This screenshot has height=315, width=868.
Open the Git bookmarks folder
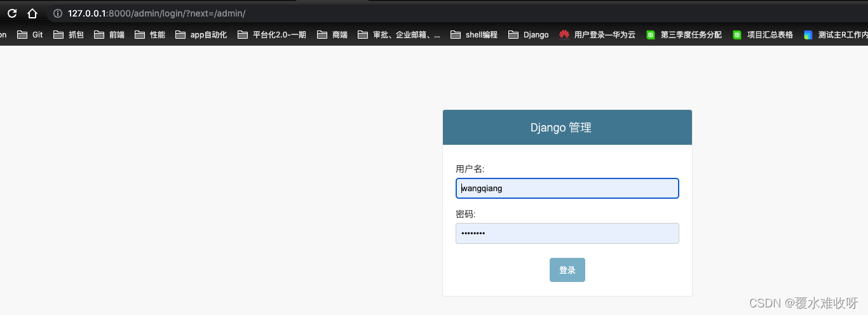(30, 35)
